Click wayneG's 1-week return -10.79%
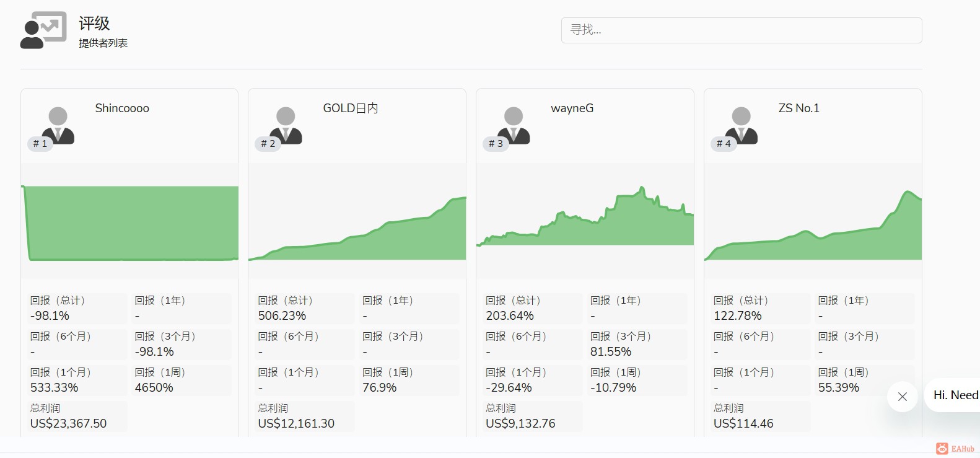The image size is (980, 458). pyautogui.click(x=613, y=388)
